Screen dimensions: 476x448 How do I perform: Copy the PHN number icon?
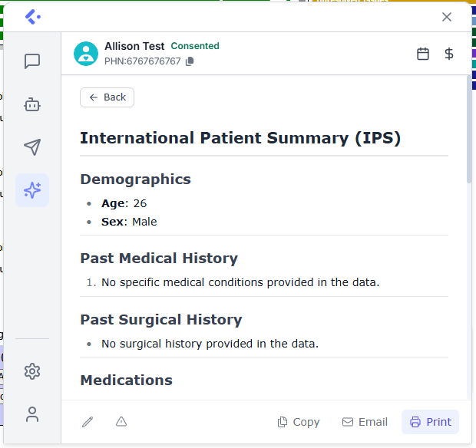190,61
